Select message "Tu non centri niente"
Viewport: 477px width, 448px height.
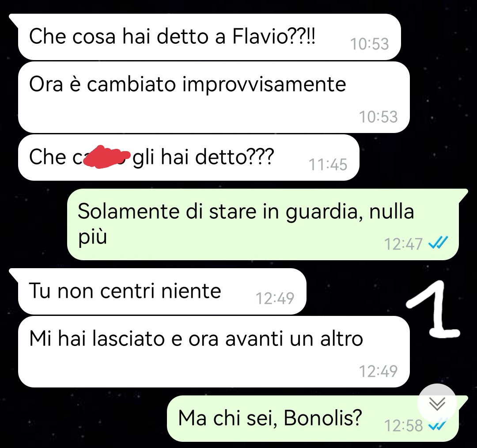[162, 291]
